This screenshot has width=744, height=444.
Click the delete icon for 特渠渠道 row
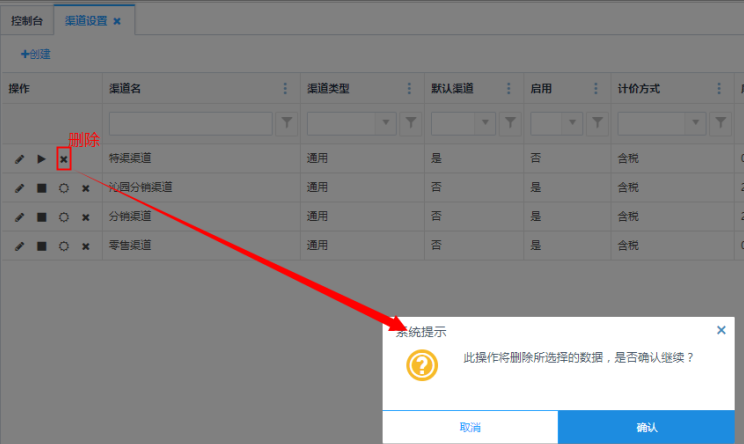(x=63, y=159)
